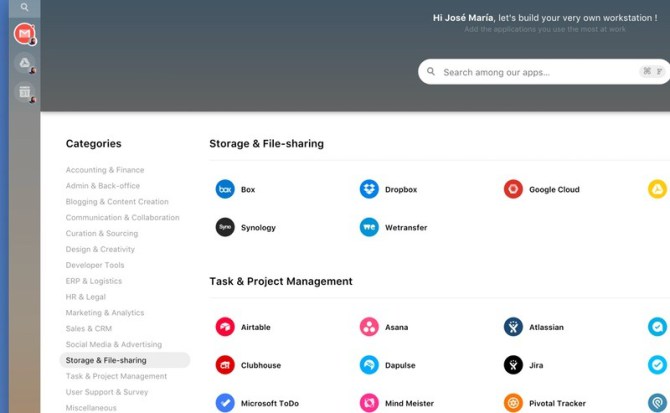This screenshot has width=670, height=413.
Task: Click the blue checkmark icon right of Atlassian
Action: (657, 327)
